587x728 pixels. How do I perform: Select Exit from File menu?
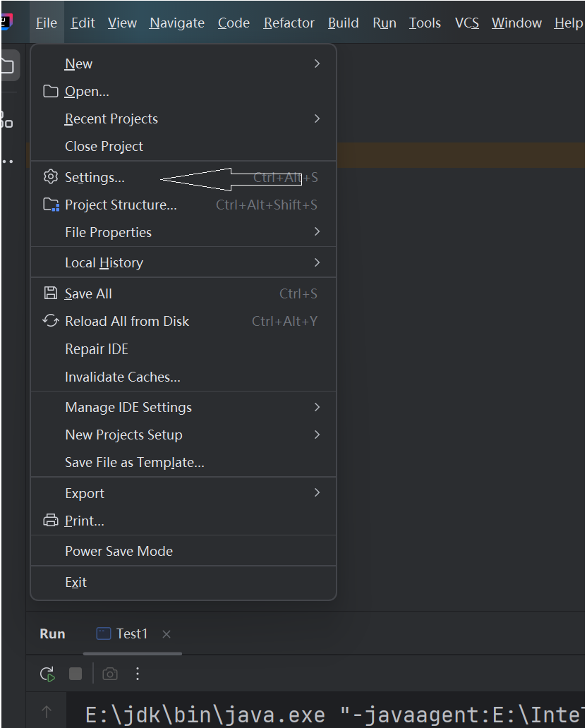coord(183,582)
